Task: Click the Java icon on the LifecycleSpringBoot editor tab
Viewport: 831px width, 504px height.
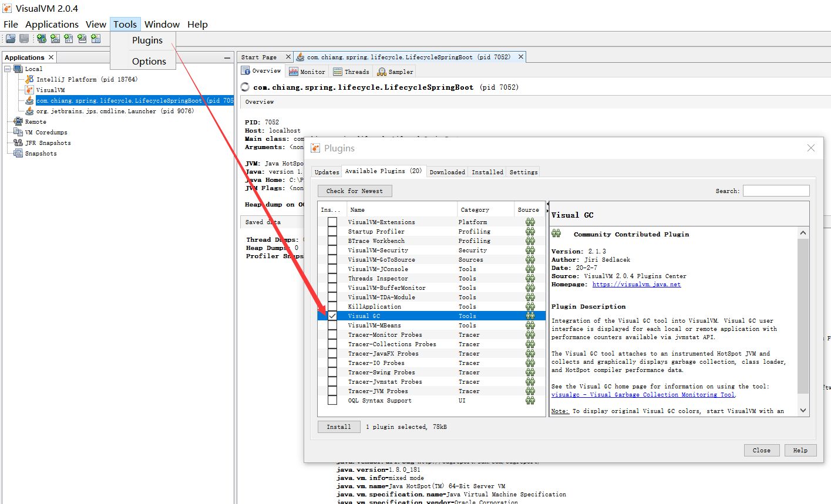Action: (x=300, y=57)
